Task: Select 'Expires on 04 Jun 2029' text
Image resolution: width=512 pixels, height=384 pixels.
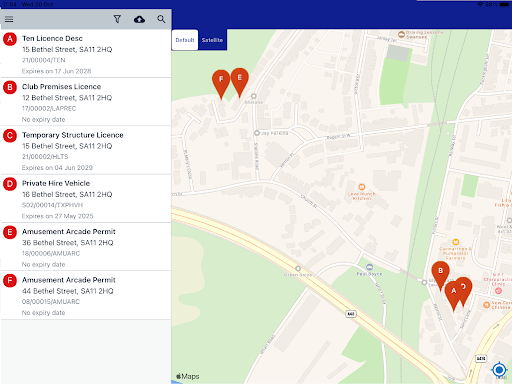Action: (57, 168)
